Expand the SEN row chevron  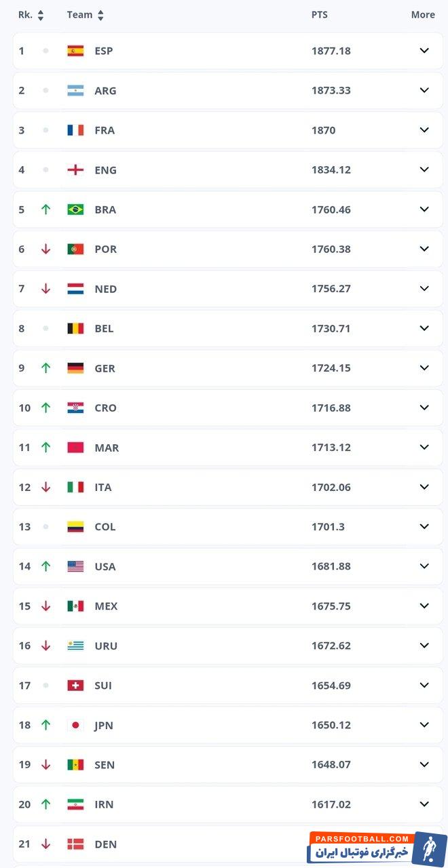coord(424,764)
